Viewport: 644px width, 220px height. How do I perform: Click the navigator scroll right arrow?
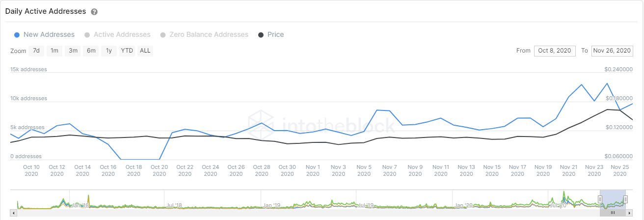pyautogui.click(x=629, y=213)
